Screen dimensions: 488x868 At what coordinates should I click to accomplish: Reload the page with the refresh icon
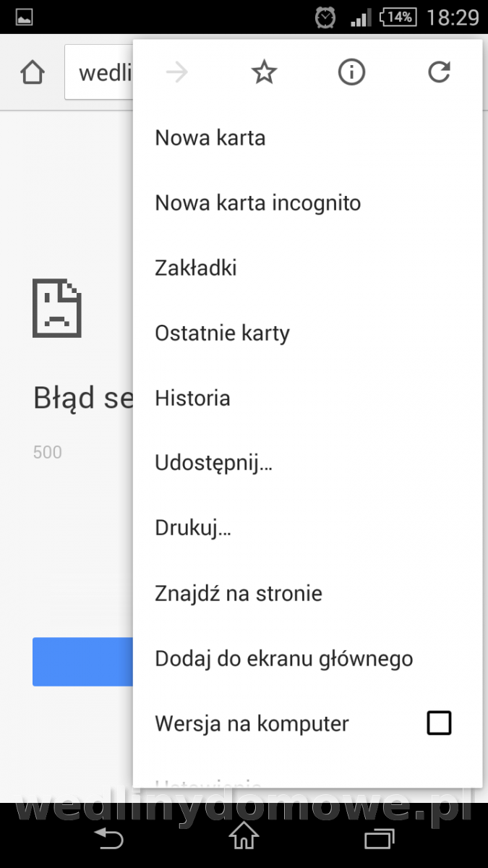pos(439,72)
